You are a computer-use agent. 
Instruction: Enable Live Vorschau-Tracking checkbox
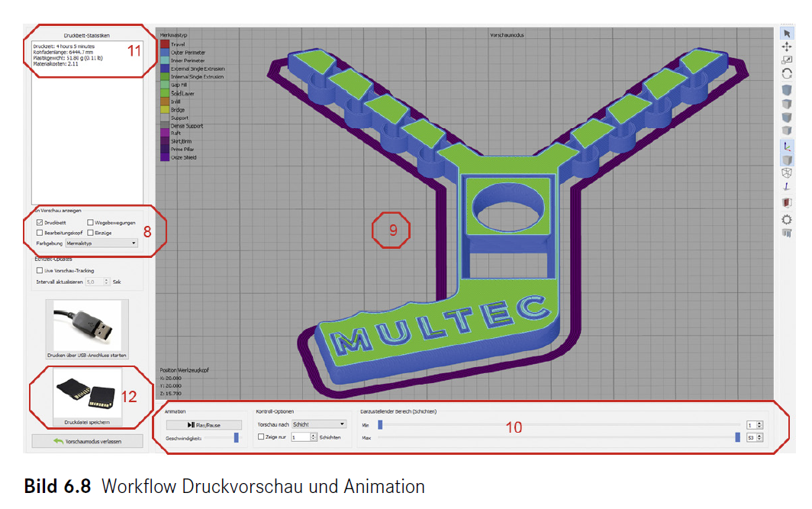[40, 270]
